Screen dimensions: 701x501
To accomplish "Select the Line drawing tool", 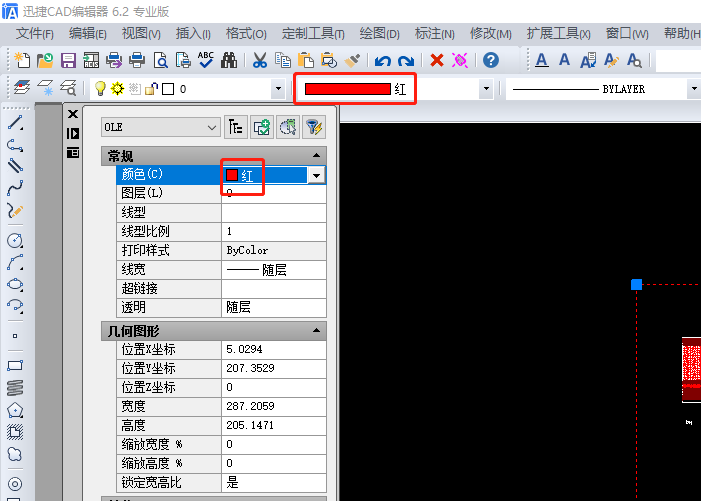I will click(15, 123).
